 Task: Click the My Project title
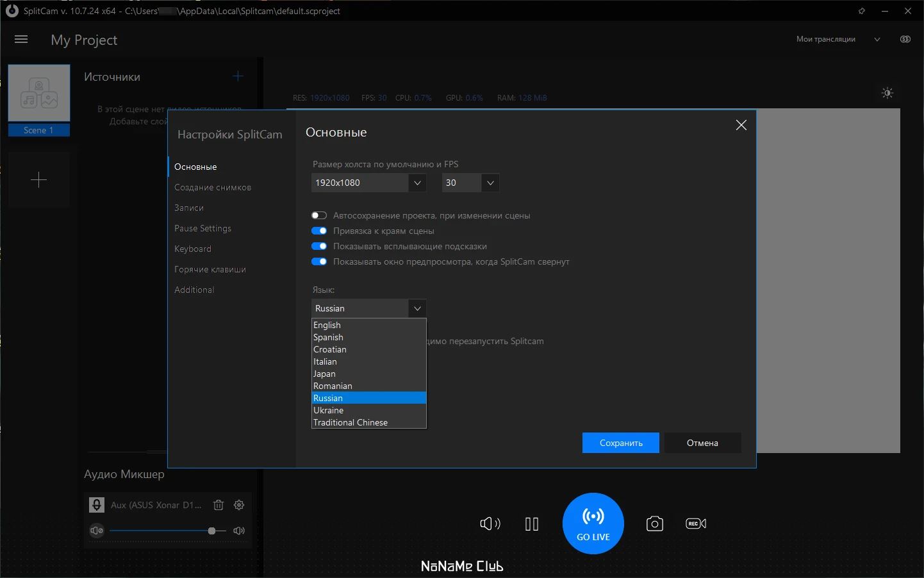(84, 40)
